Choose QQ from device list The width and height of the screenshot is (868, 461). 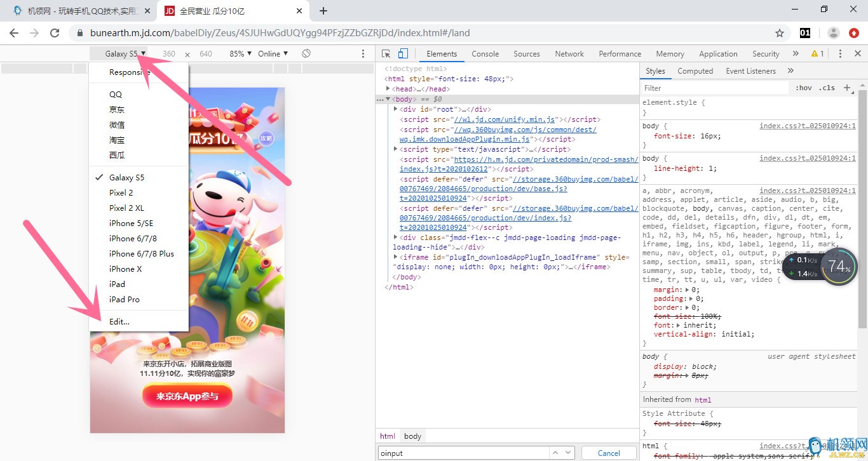pyautogui.click(x=139, y=95)
